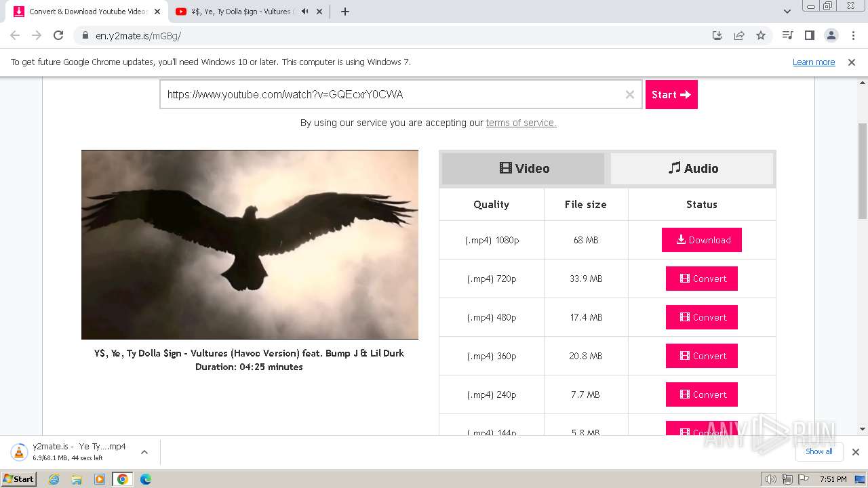Click the Quality column header
The image size is (868, 488).
tap(491, 205)
